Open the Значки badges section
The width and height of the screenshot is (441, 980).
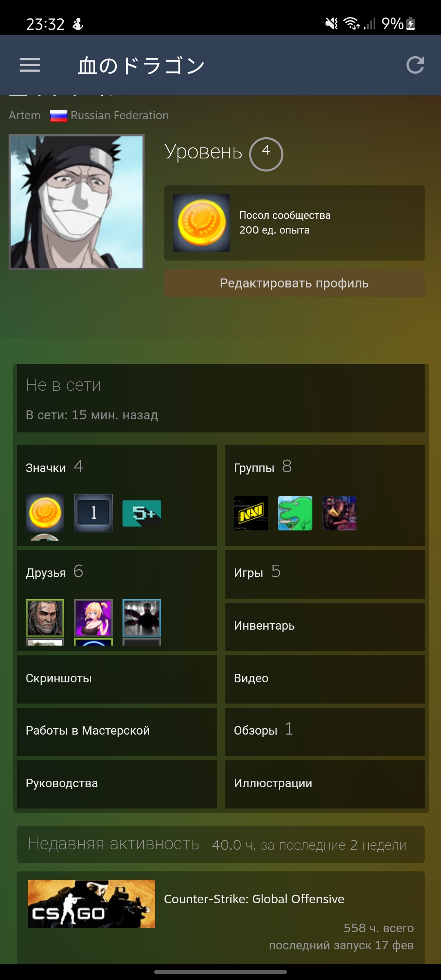click(x=117, y=495)
